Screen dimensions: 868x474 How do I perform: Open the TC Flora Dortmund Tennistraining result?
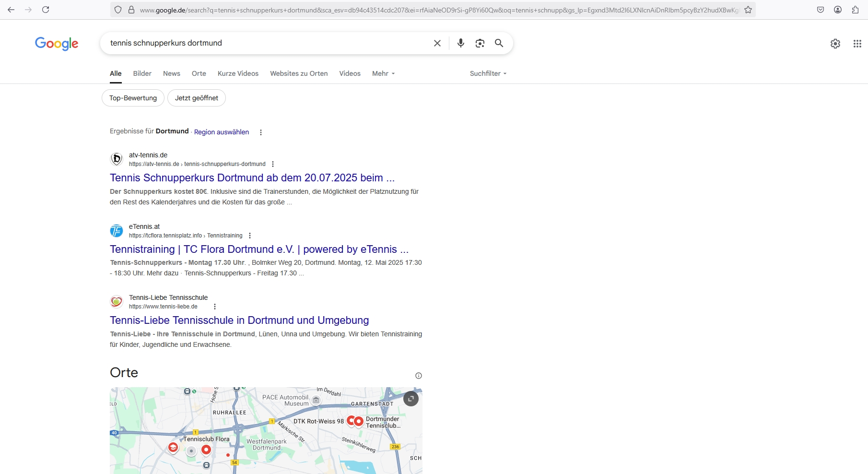point(259,249)
